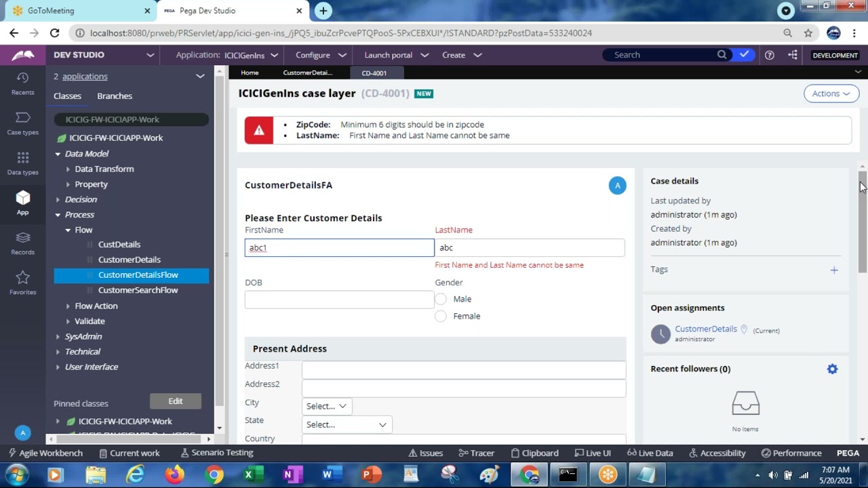Open the Accessibility inspector
Screen dimensions: 868x488
(x=717, y=453)
